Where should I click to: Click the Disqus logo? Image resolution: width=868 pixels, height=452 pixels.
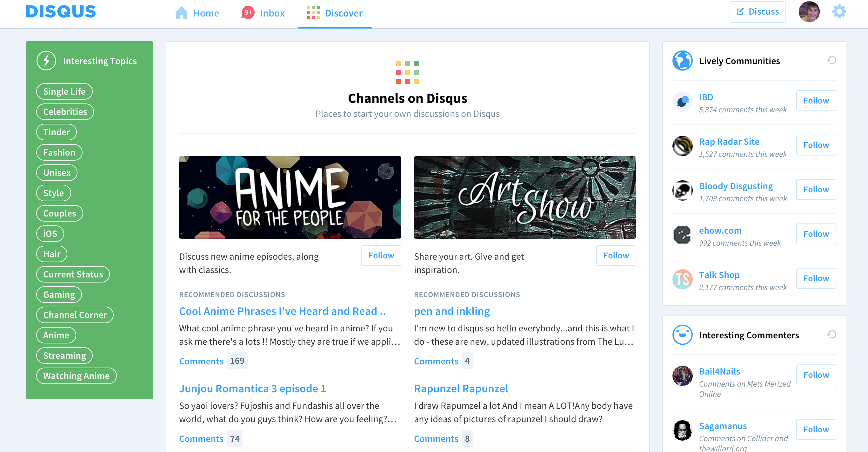coord(60,11)
